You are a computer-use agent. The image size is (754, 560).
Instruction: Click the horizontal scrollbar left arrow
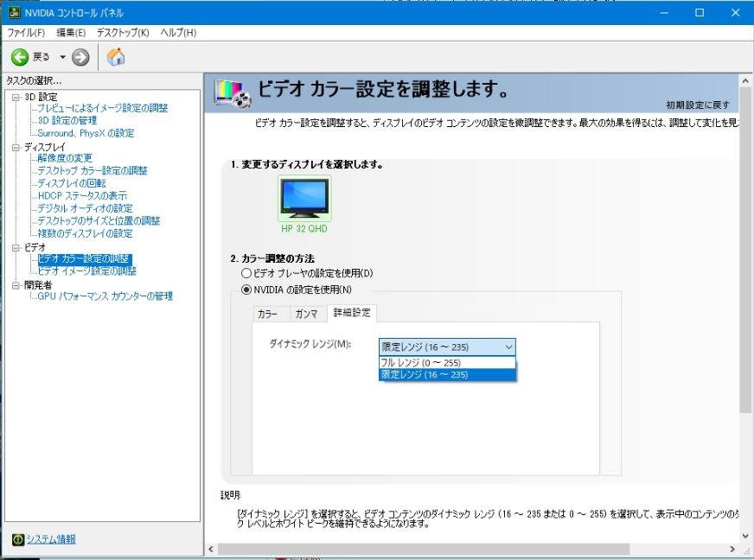(x=211, y=549)
